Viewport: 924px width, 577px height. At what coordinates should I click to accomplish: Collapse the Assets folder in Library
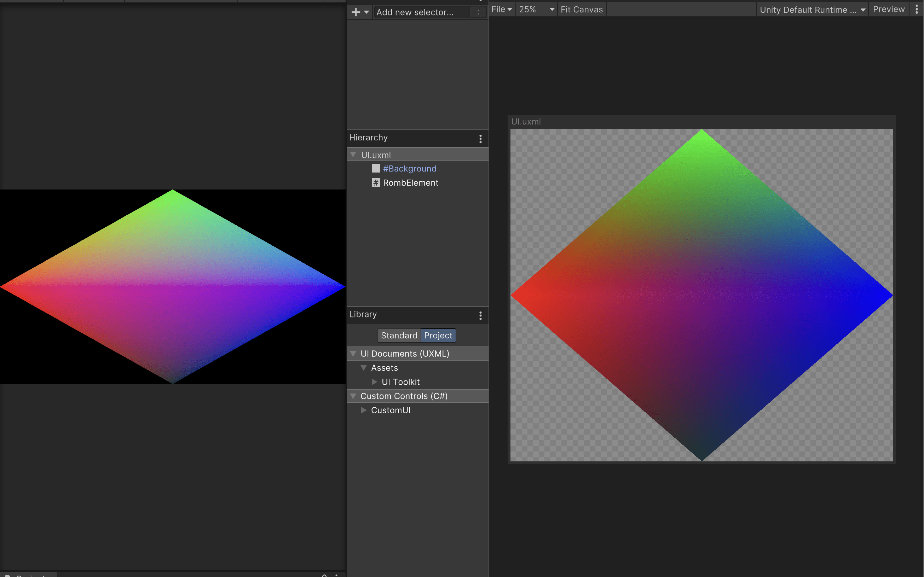click(364, 367)
